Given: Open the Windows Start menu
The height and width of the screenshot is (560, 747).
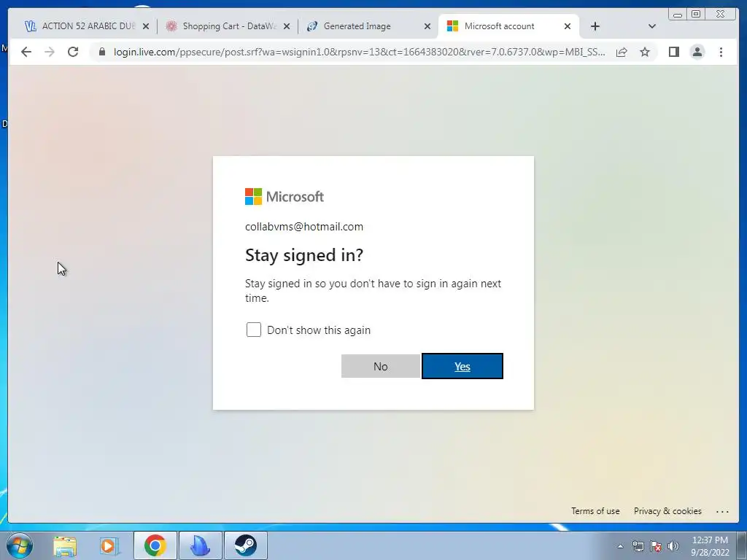Looking at the screenshot, I should coord(20,545).
